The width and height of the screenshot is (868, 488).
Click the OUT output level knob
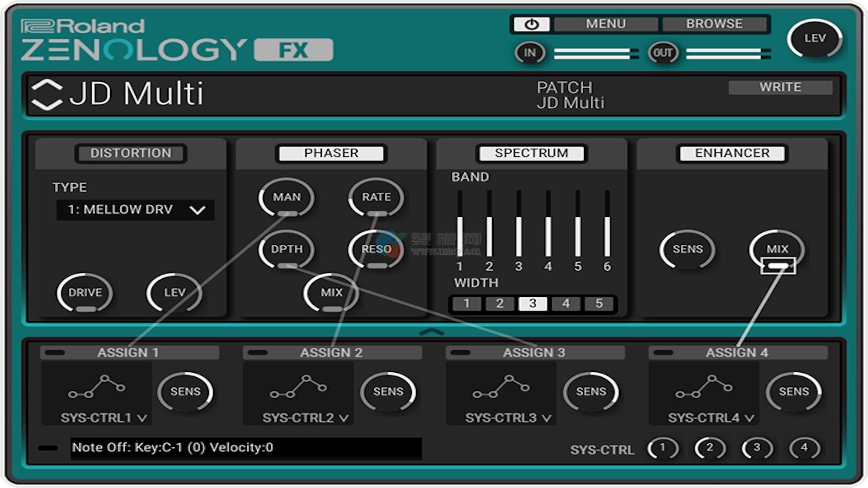(x=663, y=53)
